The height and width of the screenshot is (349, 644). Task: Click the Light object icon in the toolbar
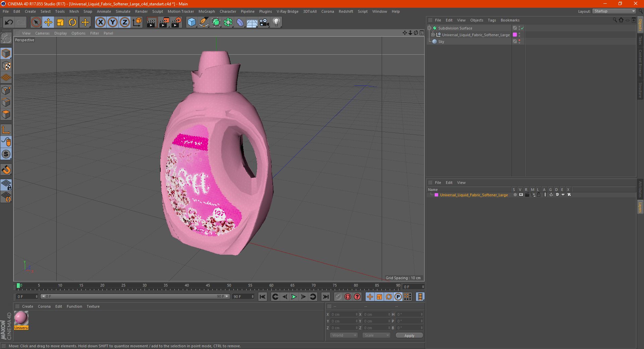276,22
